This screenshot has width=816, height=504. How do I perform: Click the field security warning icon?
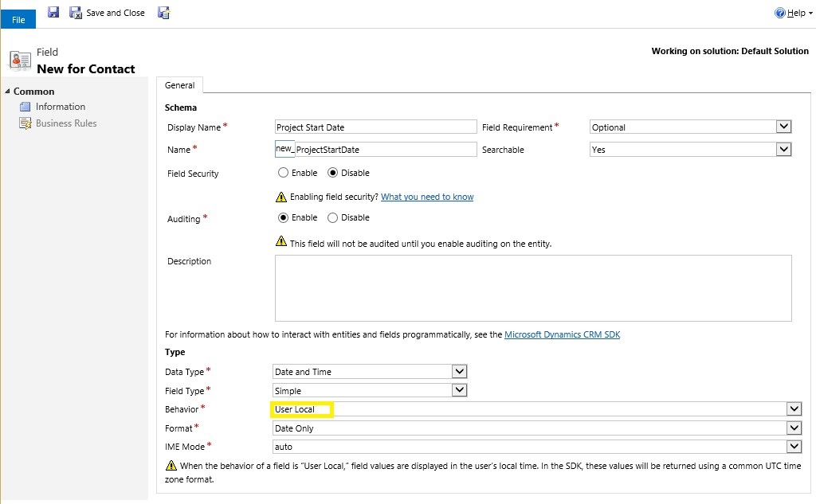click(x=281, y=197)
